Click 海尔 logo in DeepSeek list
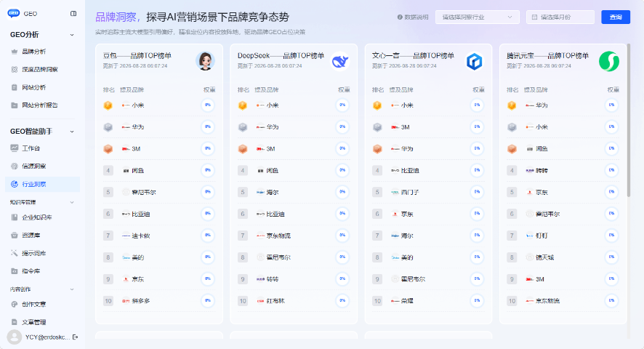This screenshot has height=349, width=644. click(x=260, y=192)
